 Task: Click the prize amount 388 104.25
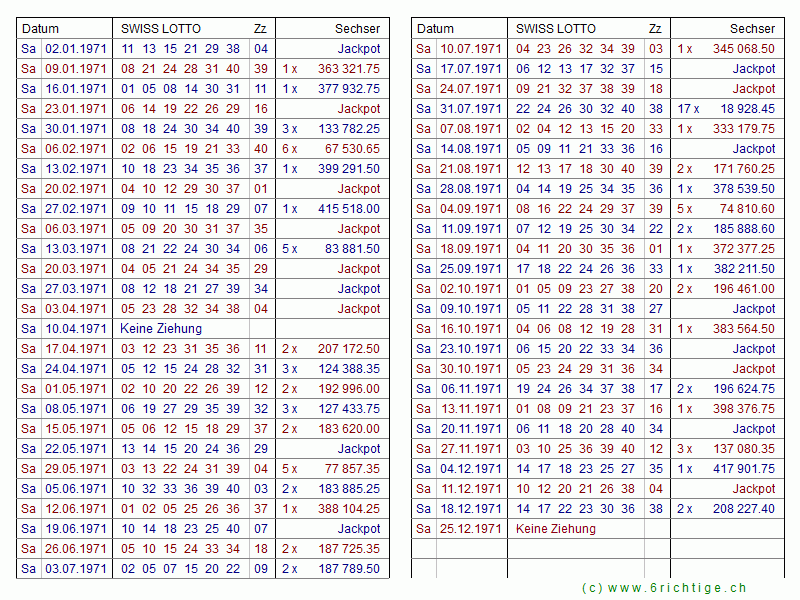pos(349,509)
